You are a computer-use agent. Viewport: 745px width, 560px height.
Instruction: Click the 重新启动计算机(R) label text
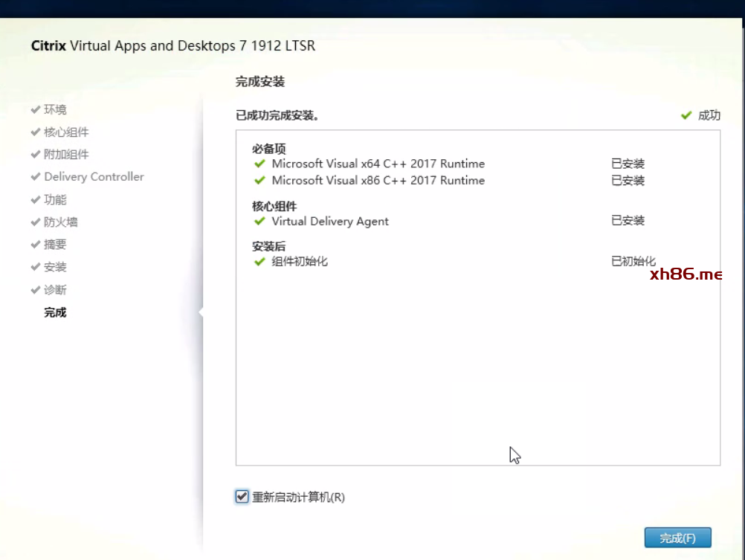pos(298,498)
